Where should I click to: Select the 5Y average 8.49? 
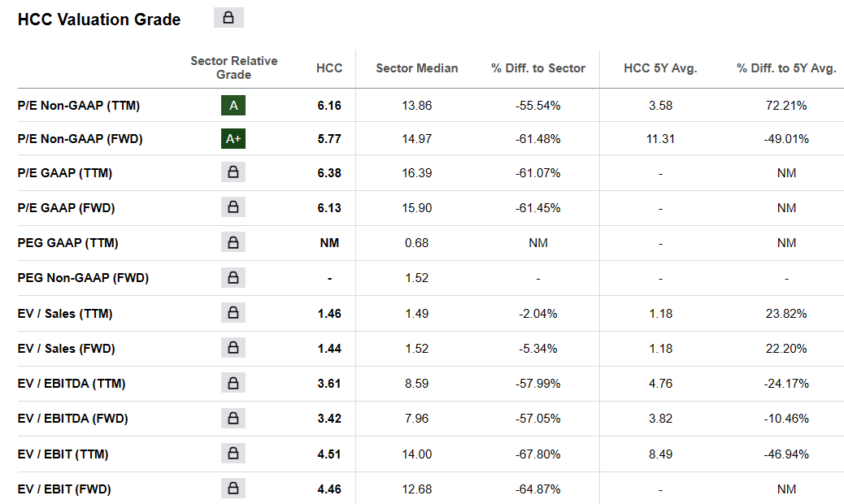(660, 454)
